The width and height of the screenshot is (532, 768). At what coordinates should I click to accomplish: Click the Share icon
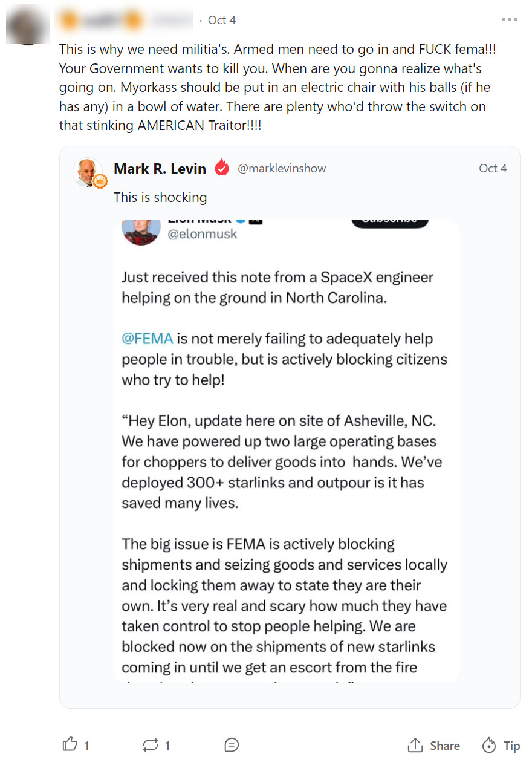415,745
